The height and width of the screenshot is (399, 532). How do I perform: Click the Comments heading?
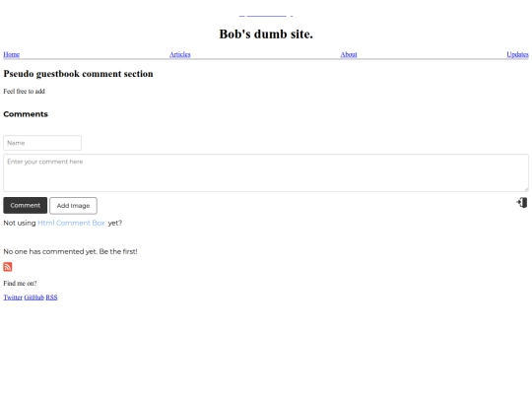click(x=26, y=114)
